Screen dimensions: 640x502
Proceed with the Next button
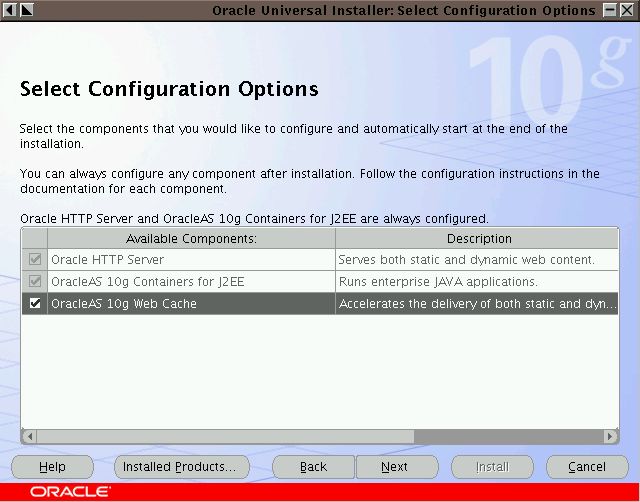tap(397, 467)
